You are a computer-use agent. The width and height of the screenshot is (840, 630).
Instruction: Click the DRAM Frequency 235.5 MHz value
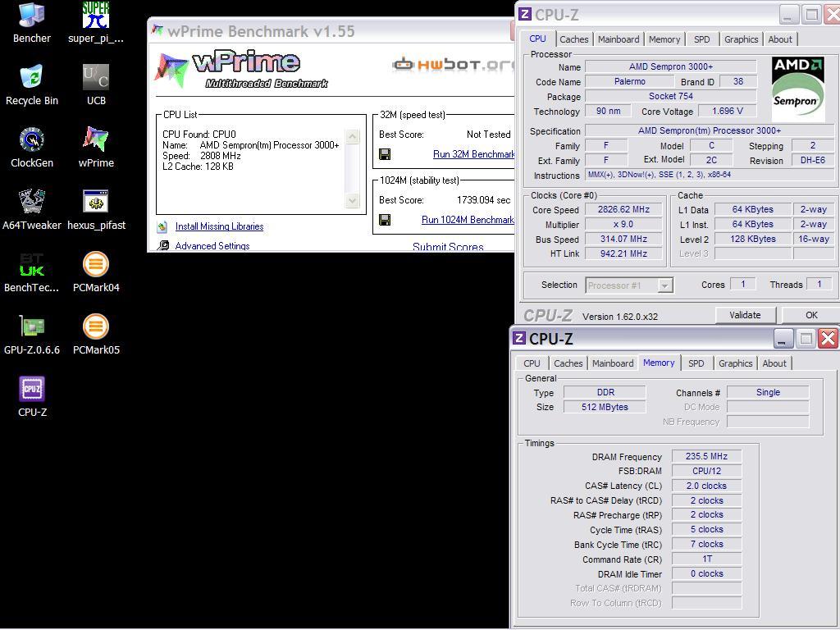click(x=706, y=456)
